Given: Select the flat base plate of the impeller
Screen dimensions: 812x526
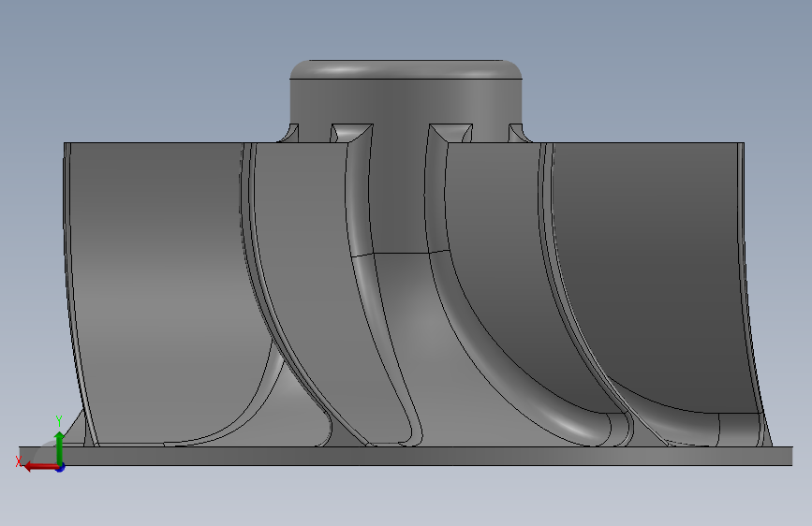Looking at the screenshot, I should pyautogui.click(x=406, y=456).
